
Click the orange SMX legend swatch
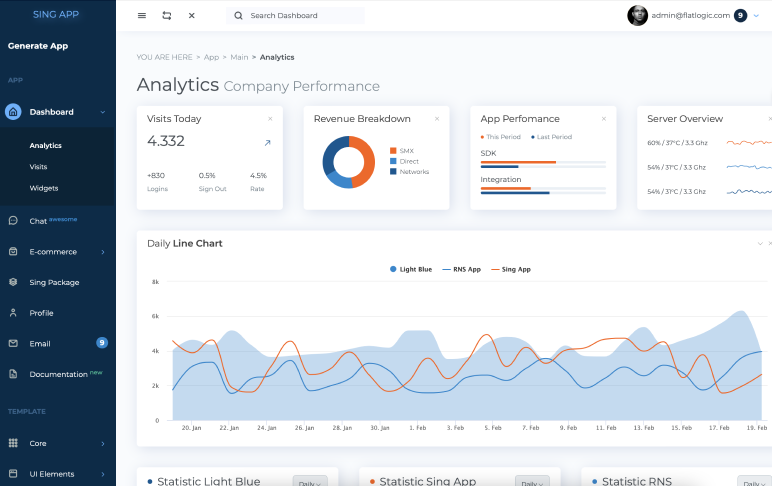click(393, 151)
